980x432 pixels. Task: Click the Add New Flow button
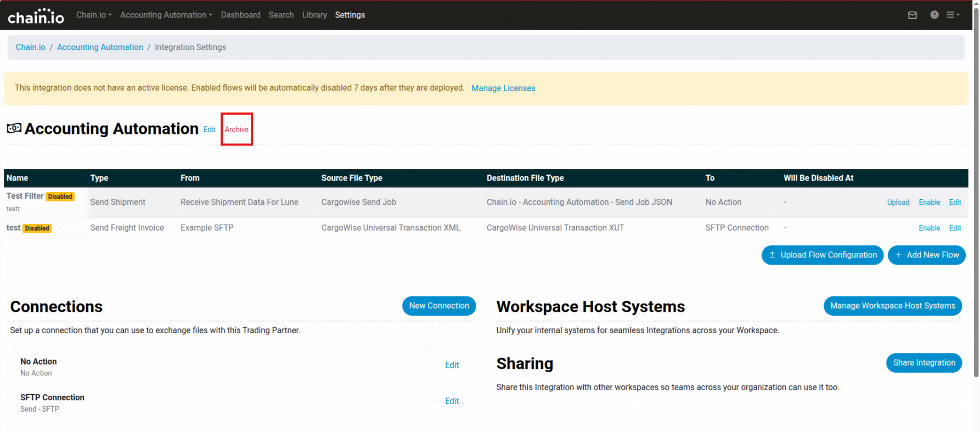coord(927,255)
